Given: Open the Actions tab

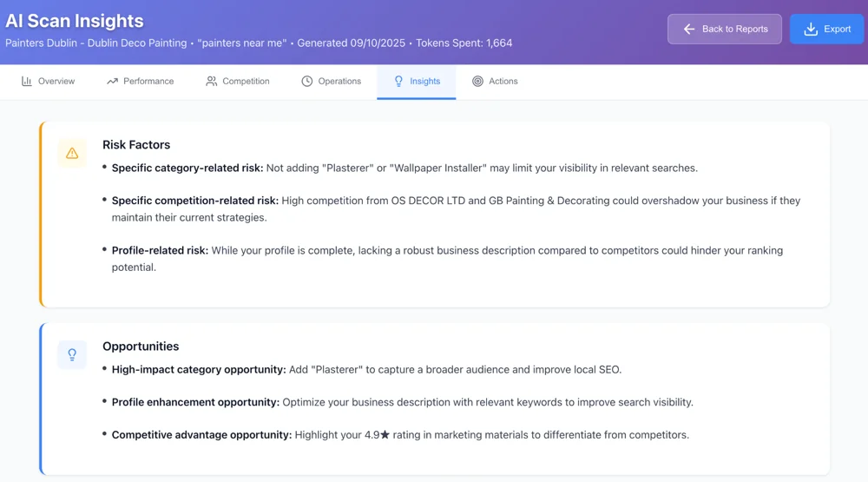Looking at the screenshot, I should tap(495, 82).
